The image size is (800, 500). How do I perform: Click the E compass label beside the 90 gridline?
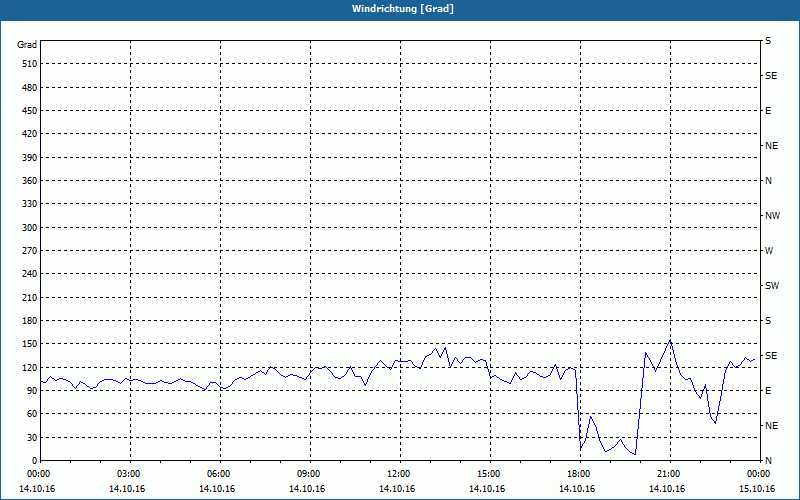(768, 391)
